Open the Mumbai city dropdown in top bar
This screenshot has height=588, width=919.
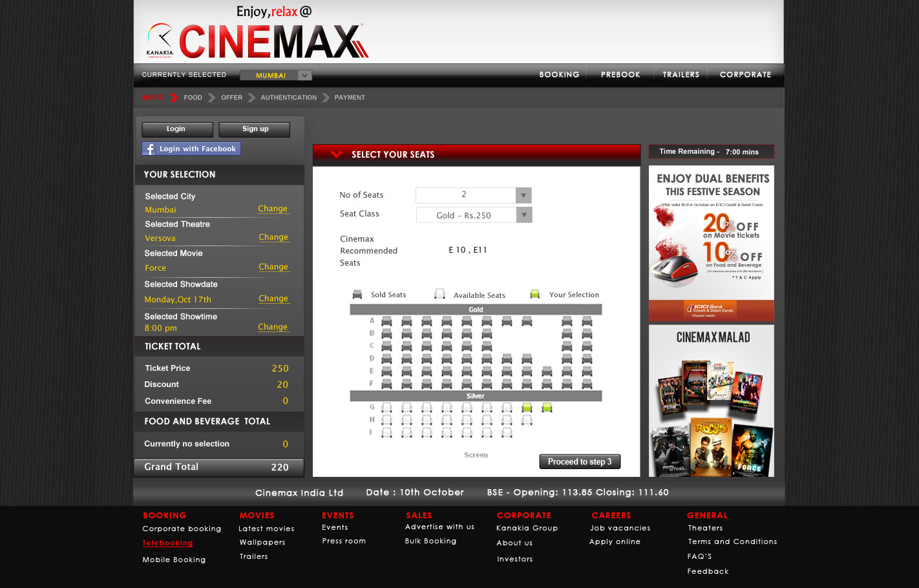276,75
